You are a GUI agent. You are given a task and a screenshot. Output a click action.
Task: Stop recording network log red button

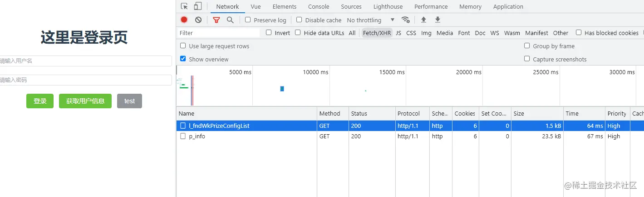point(184,20)
